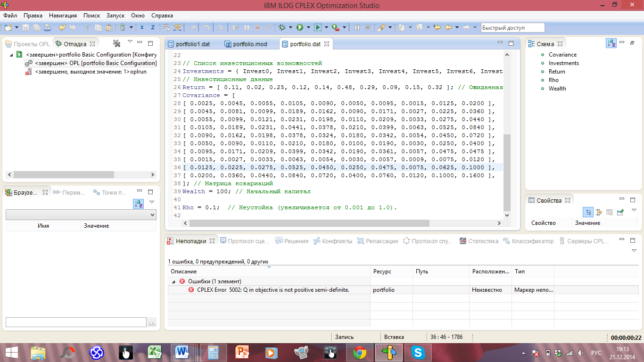The image size is (644, 362).
Task: Click the Run configuration icon with dashed border
Action: [318, 28]
